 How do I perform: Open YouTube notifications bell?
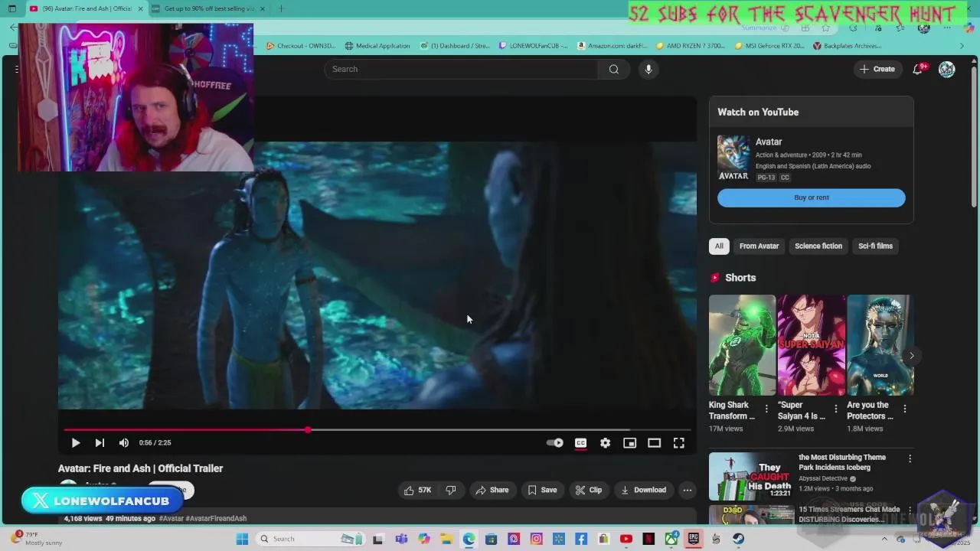[x=918, y=69]
